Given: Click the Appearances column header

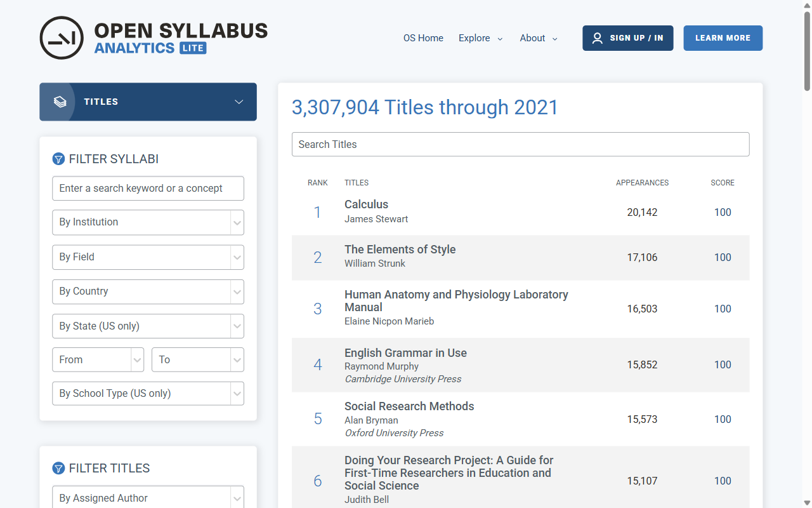Looking at the screenshot, I should [642, 183].
